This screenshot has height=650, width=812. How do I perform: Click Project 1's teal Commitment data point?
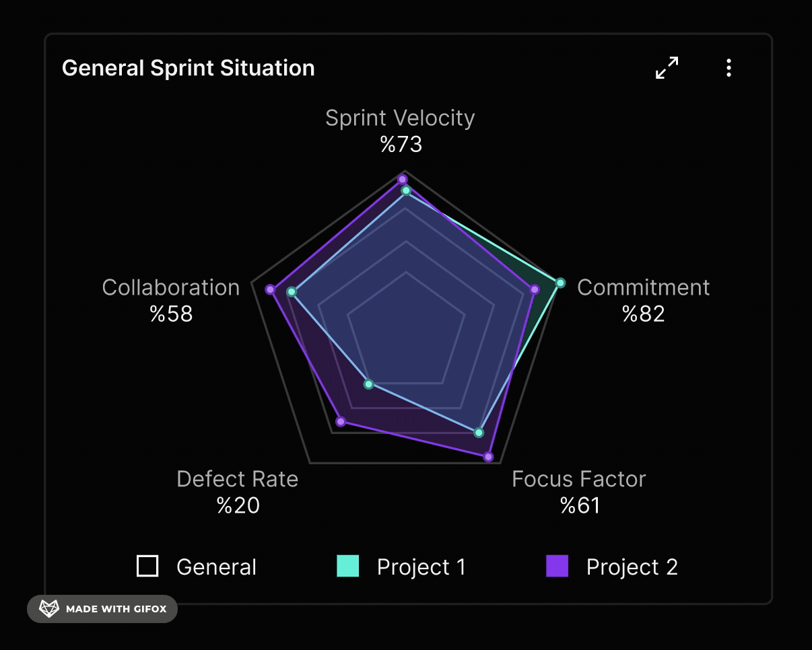point(560,283)
